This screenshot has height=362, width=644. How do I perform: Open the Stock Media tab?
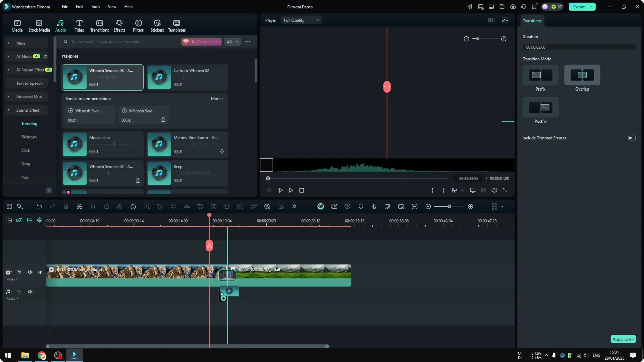[x=39, y=26]
